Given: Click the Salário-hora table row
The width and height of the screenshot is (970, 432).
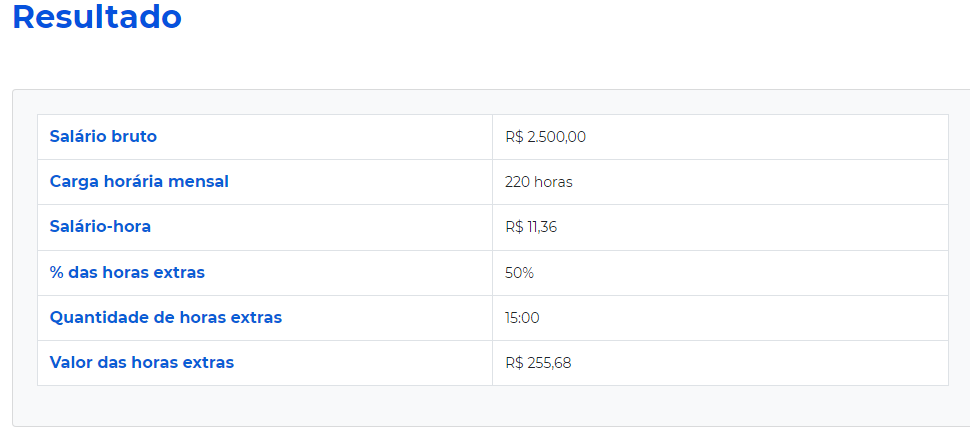Looking at the screenshot, I should [x=492, y=227].
